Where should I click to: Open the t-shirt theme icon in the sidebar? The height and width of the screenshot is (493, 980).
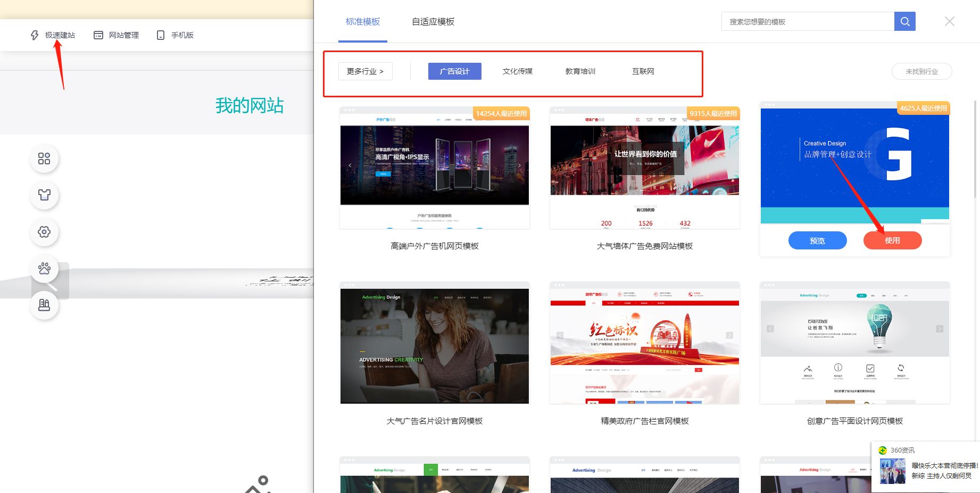[44, 195]
